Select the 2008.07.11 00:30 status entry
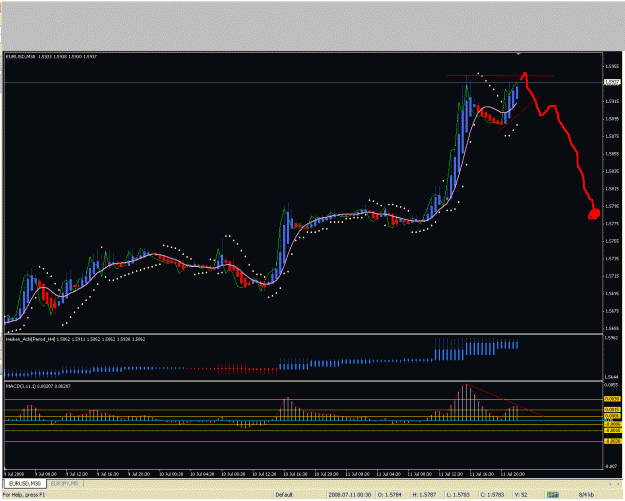 coord(350,495)
